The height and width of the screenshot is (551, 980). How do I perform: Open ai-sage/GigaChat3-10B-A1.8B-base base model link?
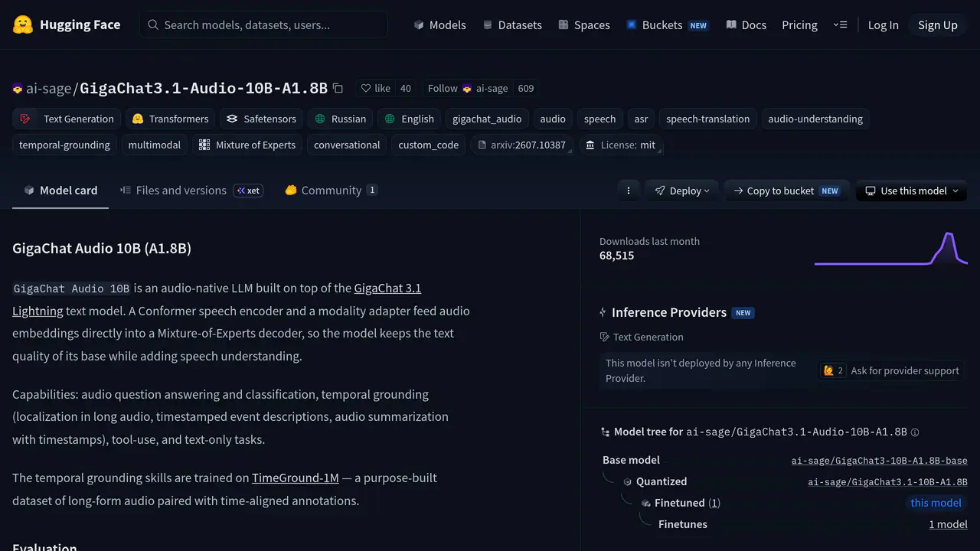pyautogui.click(x=879, y=461)
